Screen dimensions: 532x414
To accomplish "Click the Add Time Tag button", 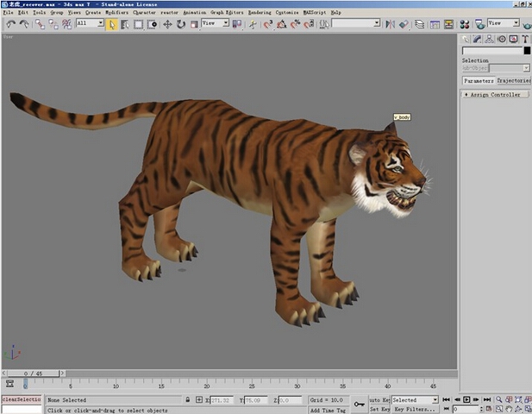I will [x=328, y=410].
